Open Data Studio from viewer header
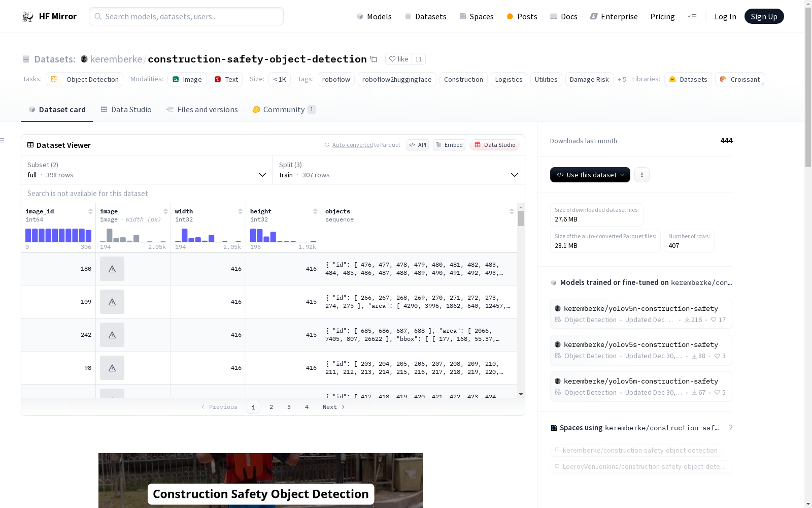 [x=495, y=145]
